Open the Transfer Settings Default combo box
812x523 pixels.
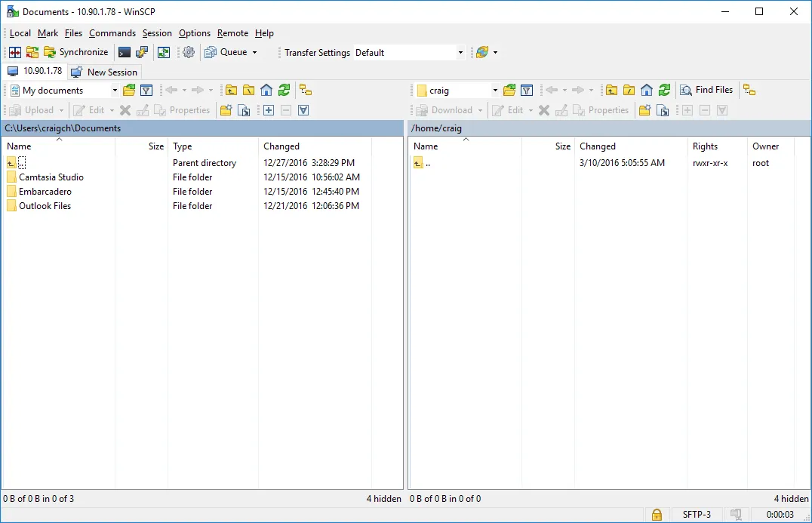[x=409, y=52]
